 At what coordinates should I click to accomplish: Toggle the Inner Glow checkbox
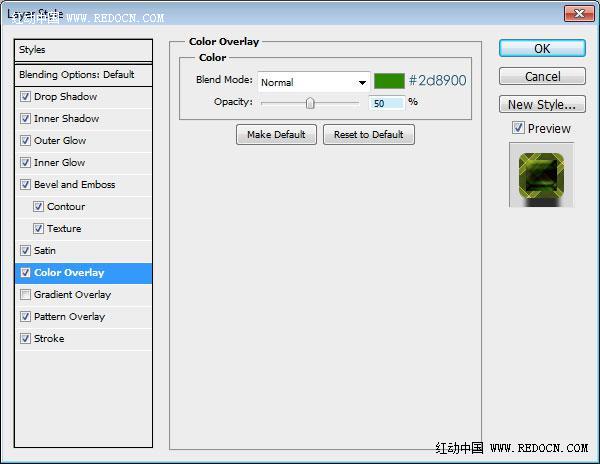pyautogui.click(x=25, y=163)
